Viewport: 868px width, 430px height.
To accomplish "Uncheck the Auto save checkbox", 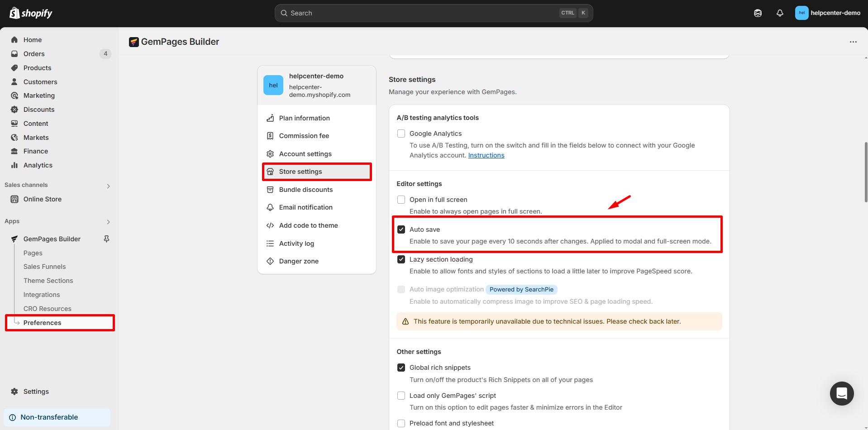I will pyautogui.click(x=401, y=229).
